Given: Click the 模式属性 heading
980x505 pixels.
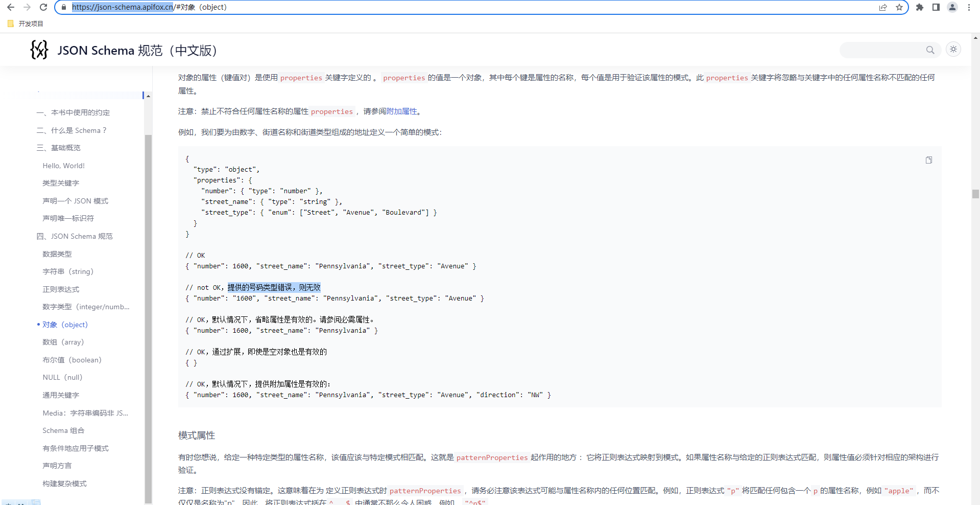Looking at the screenshot, I should pyautogui.click(x=197, y=435).
